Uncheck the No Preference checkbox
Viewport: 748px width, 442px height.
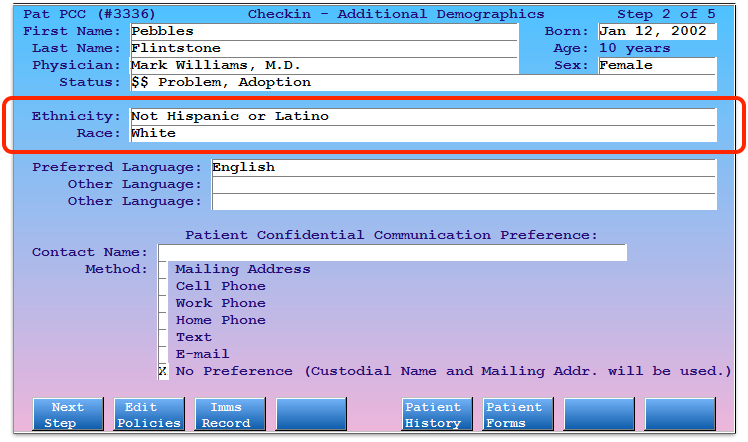point(163,371)
